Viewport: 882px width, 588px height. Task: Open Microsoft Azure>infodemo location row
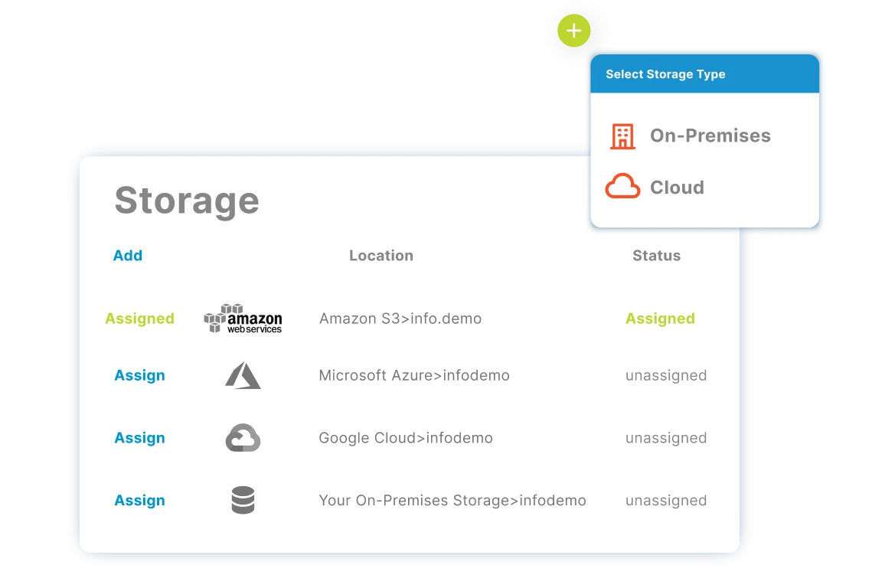point(414,376)
